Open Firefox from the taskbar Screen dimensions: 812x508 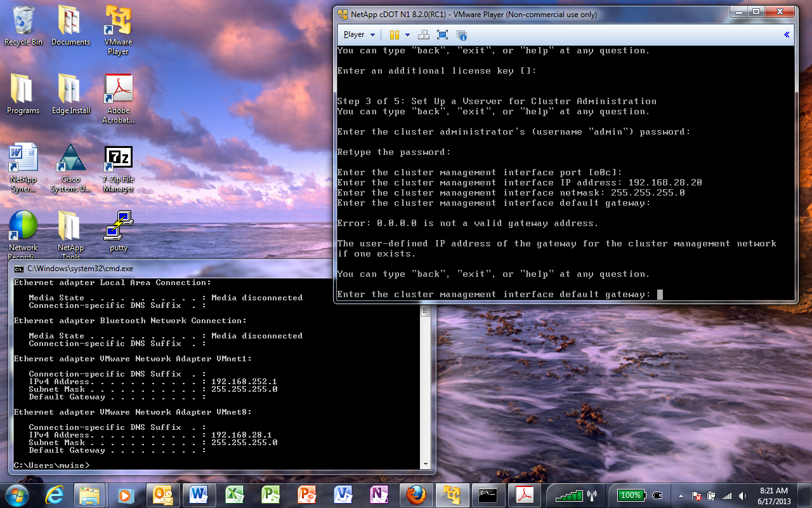pos(416,495)
